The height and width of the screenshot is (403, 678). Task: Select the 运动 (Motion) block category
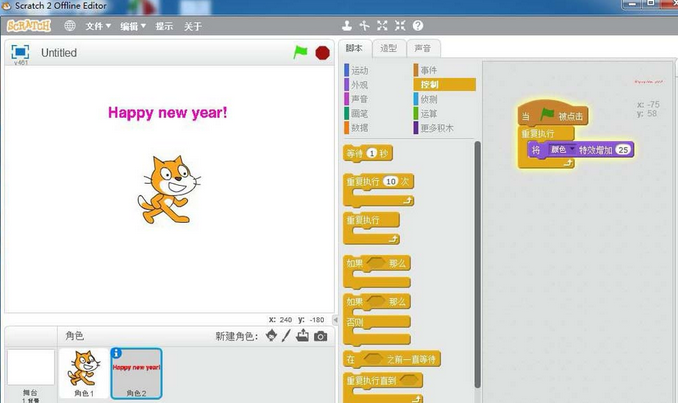pyautogui.click(x=360, y=70)
